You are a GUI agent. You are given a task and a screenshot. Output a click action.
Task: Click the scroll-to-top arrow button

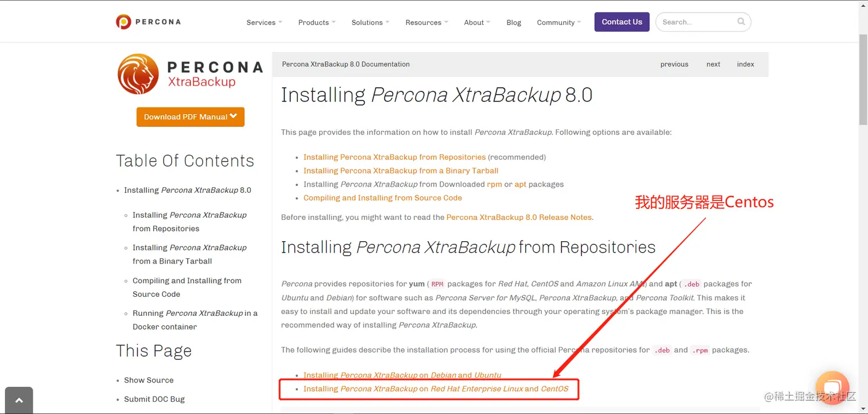tap(19, 400)
